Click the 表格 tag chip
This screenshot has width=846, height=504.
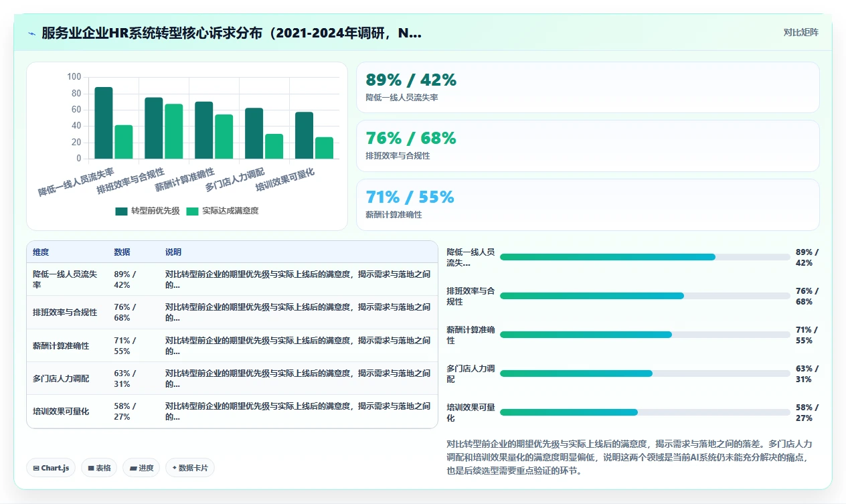(100, 468)
